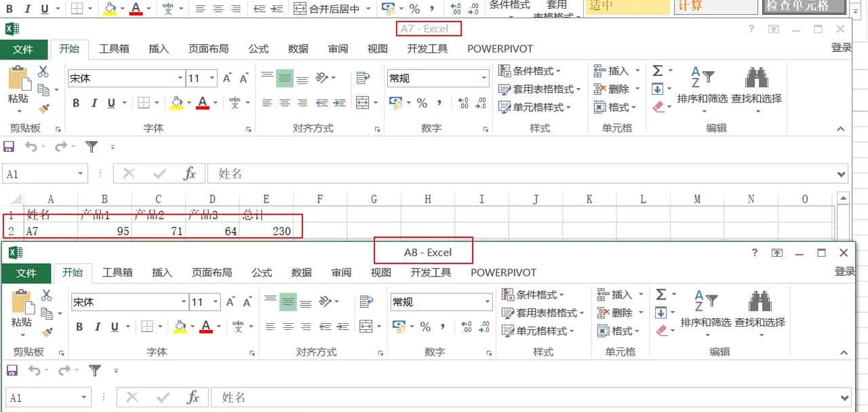Open the yellow fill color swatch
Viewport: 868px width, 412px height.
coord(177,103)
